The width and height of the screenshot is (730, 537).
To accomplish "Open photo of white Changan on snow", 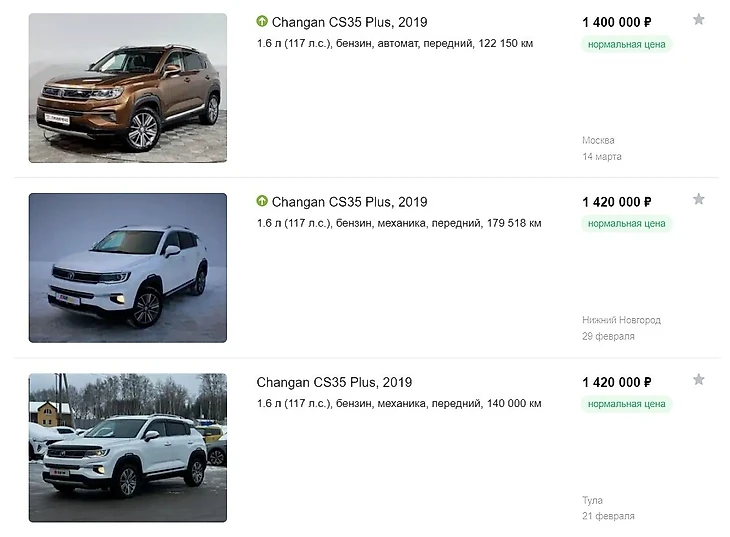I will coord(128,268).
